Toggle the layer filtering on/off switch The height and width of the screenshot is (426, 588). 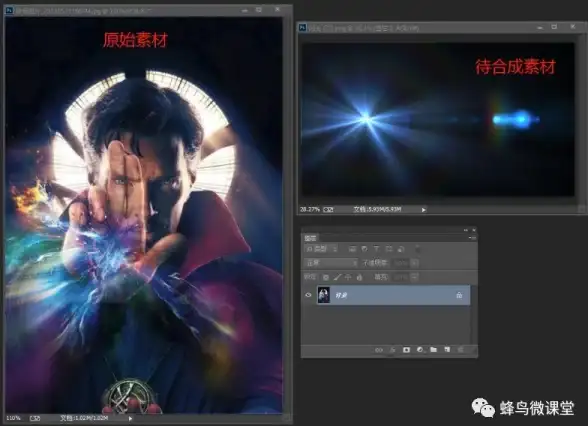pyautogui.click(x=417, y=249)
